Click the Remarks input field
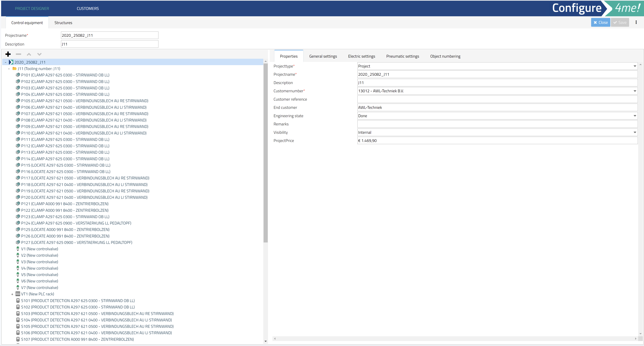 (497, 124)
